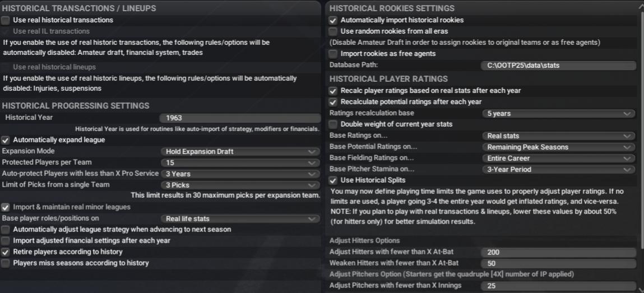Image resolution: width=644 pixels, height=293 pixels.
Task: Click Adjust Hitters with fewer At-Bat field
Action: [558, 252]
